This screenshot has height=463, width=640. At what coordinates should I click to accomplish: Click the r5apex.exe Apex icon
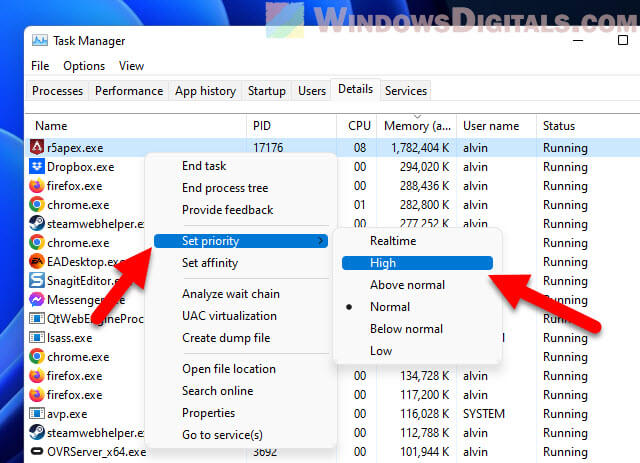(x=37, y=147)
